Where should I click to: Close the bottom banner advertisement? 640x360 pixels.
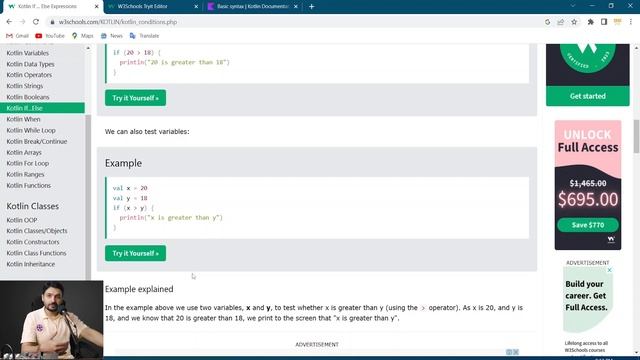point(516,352)
